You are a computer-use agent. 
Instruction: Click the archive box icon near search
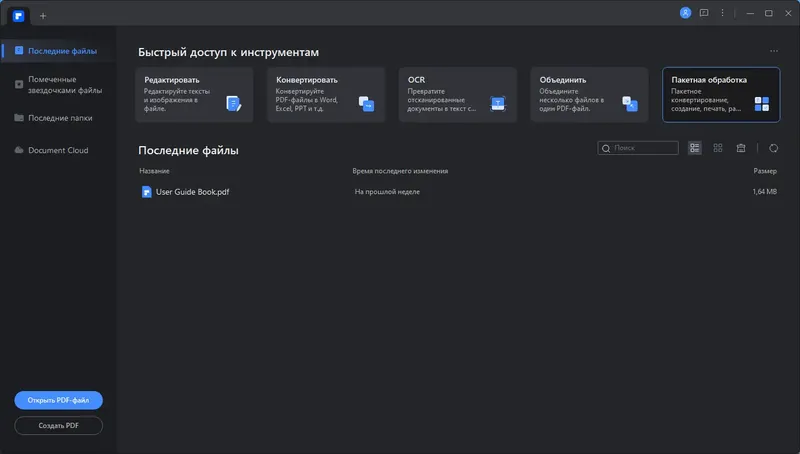(741, 148)
